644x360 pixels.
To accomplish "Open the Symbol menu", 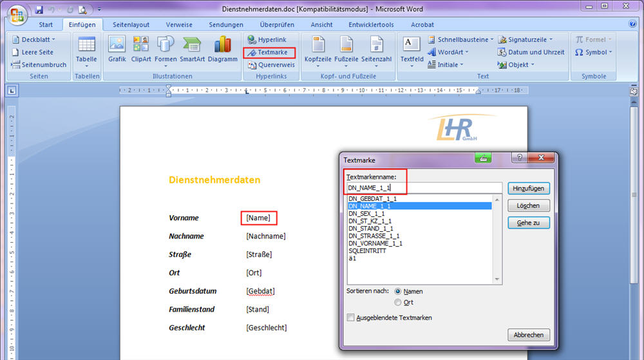I will (x=594, y=52).
